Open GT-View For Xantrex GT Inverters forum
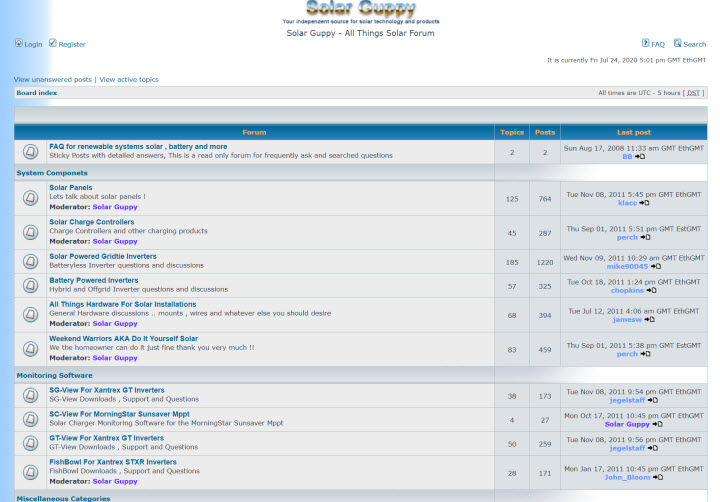This screenshot has width=720, height=502. point(107,438)
